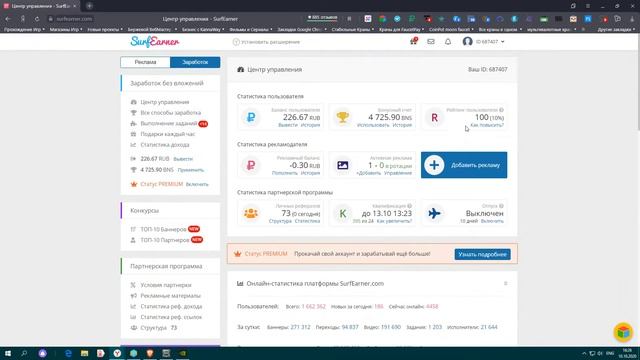Click the active ads image icon
Image resolution: width=640 pixels, height=360 pixels.
tap(342, 165)
